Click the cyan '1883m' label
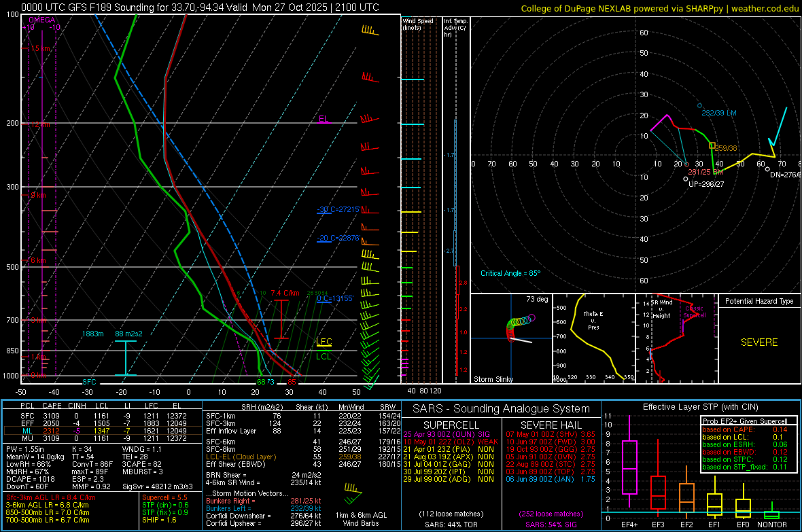This screenshot has width=802, height=532. point(92,334)
